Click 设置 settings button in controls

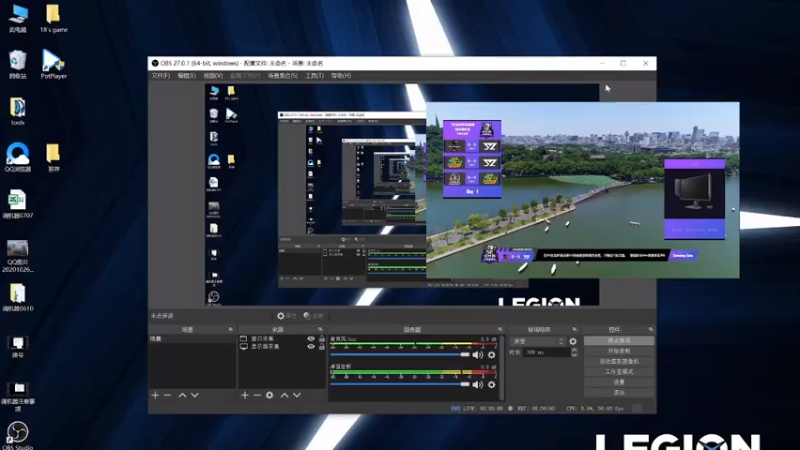click(618, 382)
